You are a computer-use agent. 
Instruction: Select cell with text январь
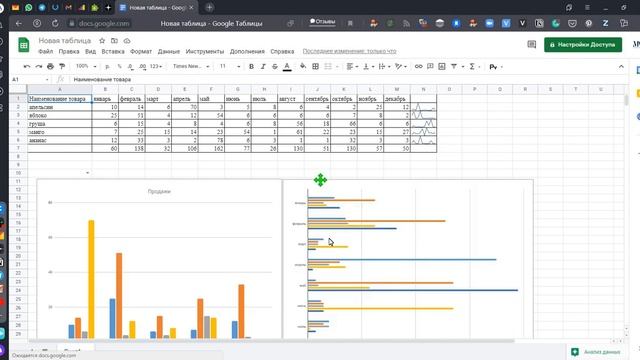coord(105,99)
